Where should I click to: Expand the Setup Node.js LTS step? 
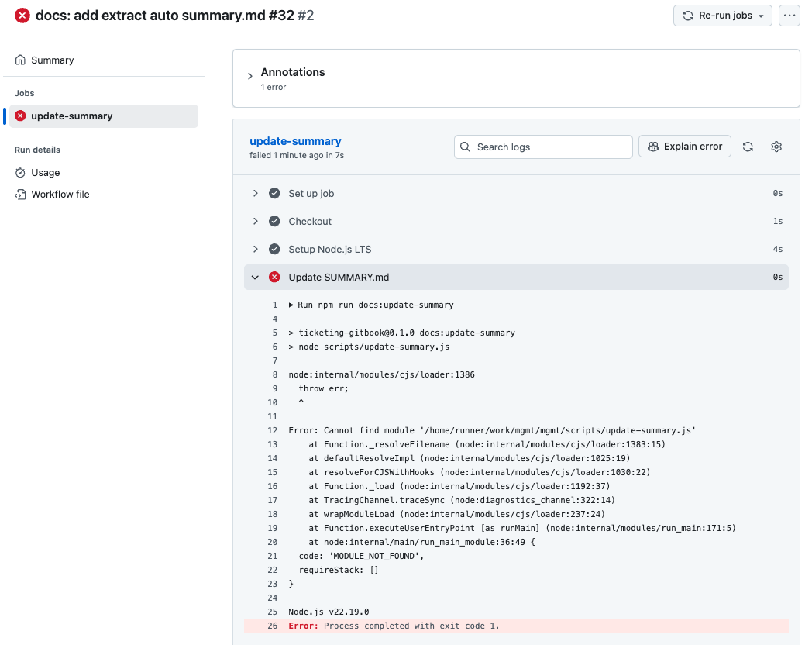click(x=255, y=250)
